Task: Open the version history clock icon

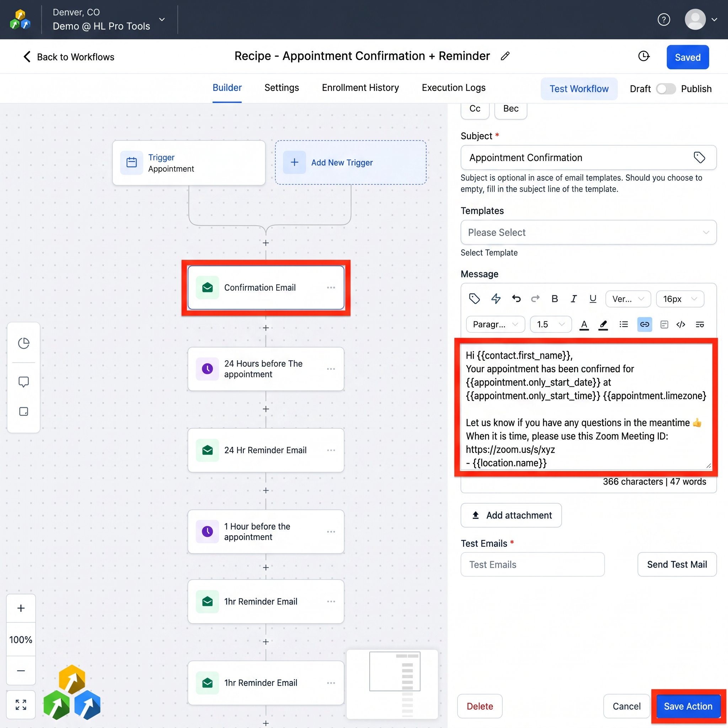Action: (644, 57)
